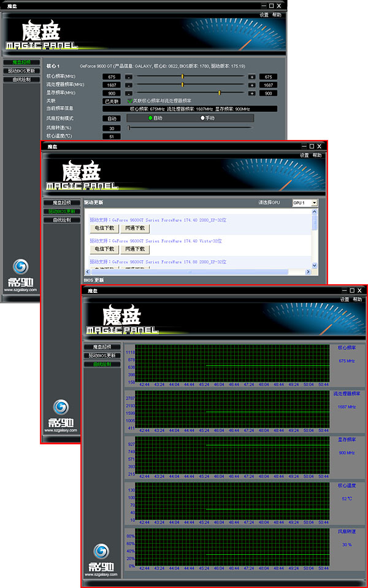The height and width of the screenshot is (588, 368).
Task: Click 当前频率信息 status readout text
Action: 190,109
